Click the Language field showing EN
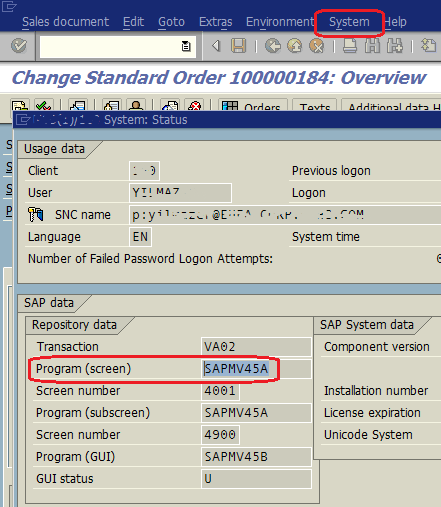 click(x=140, y=237)
